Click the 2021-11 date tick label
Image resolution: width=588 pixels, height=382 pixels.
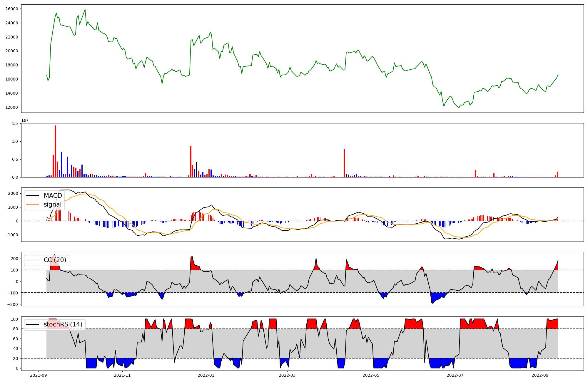[122, 375]
